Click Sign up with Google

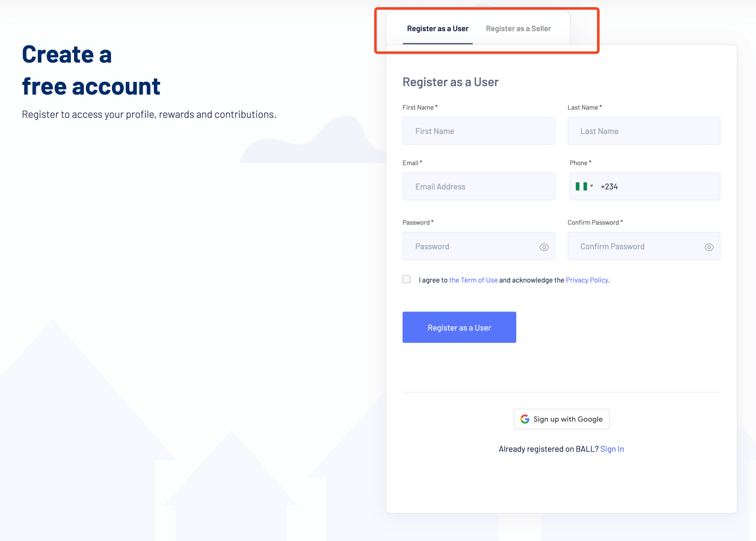click(x=561, y=419)
